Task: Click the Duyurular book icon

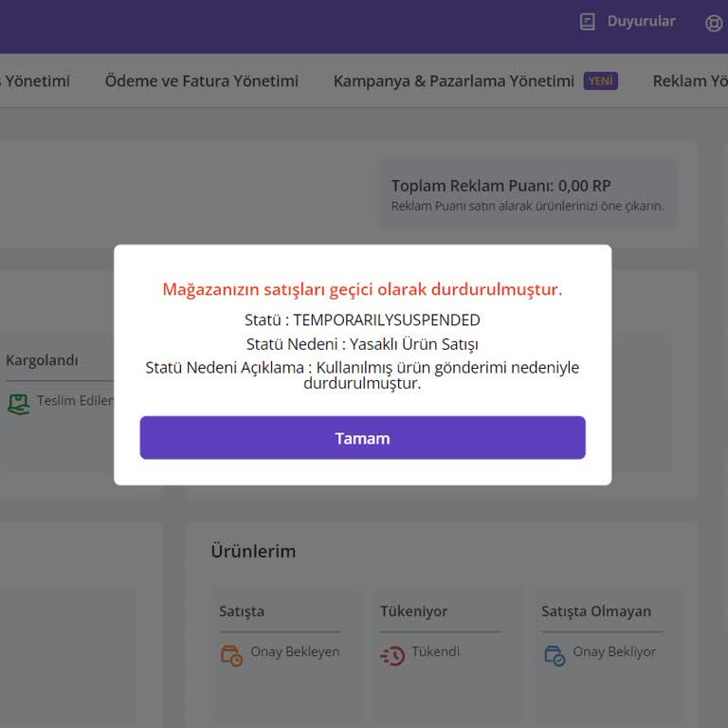Action: (x=588, y=22)
